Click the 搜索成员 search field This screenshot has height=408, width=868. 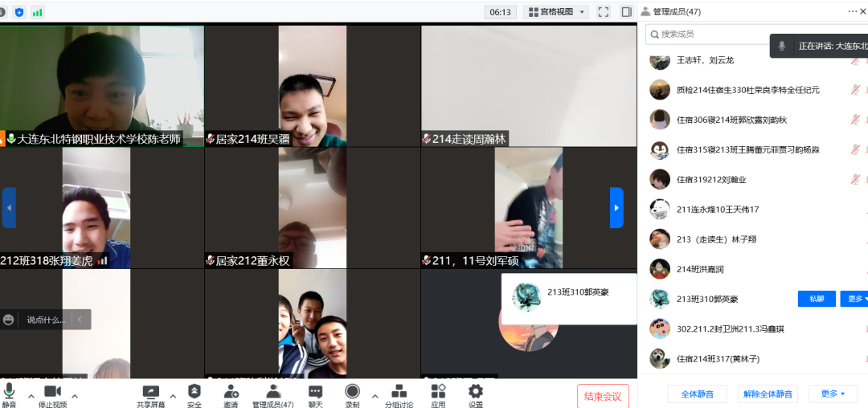707,35
